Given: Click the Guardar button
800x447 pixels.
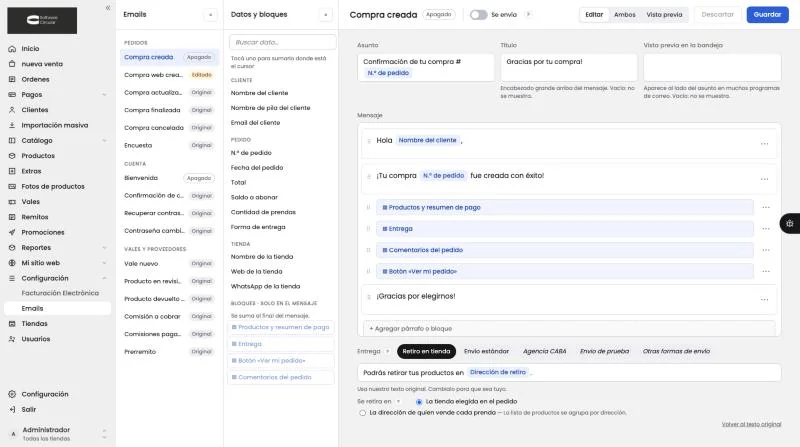Looking at the screenshot, I should coord(767,15).
